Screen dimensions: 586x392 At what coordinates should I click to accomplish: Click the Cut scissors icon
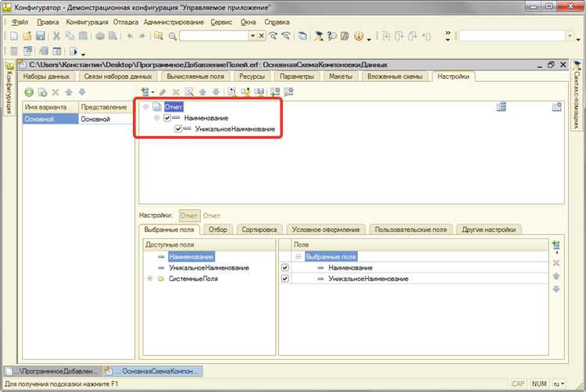56,36
